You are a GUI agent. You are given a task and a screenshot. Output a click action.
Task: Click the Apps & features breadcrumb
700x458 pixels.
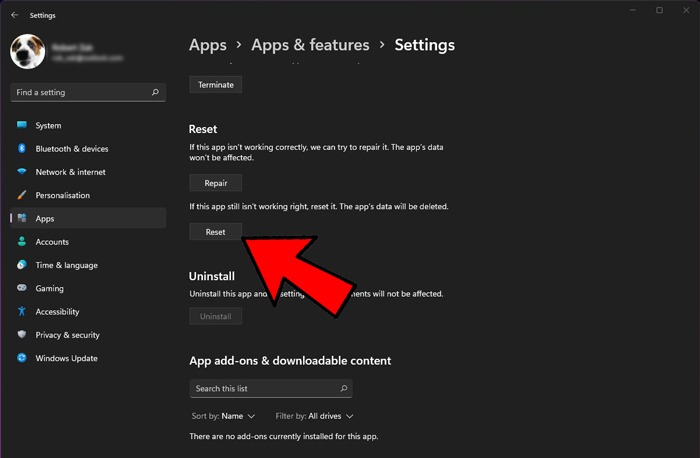[310, 45]
